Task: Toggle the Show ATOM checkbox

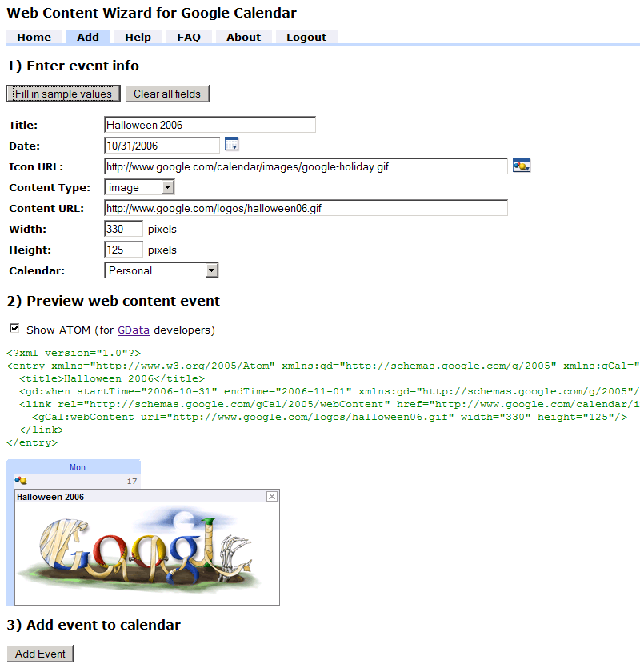Action: [x=14, y=328]
